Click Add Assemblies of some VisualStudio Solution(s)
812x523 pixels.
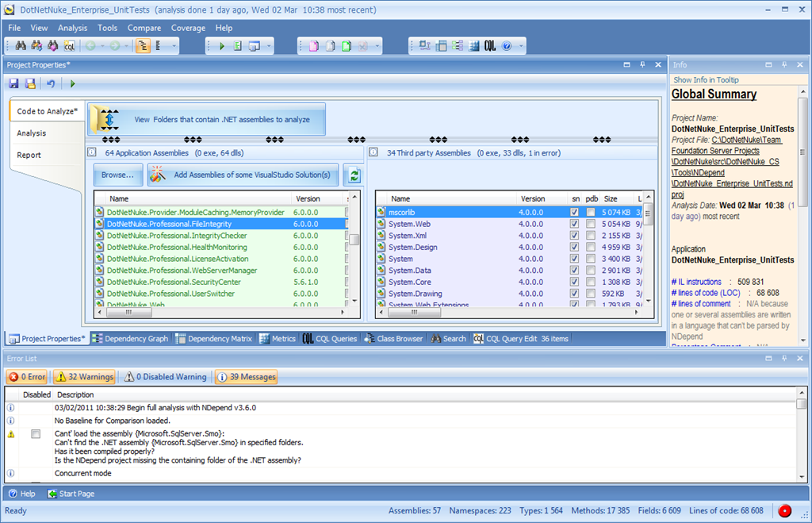point(243,175)
